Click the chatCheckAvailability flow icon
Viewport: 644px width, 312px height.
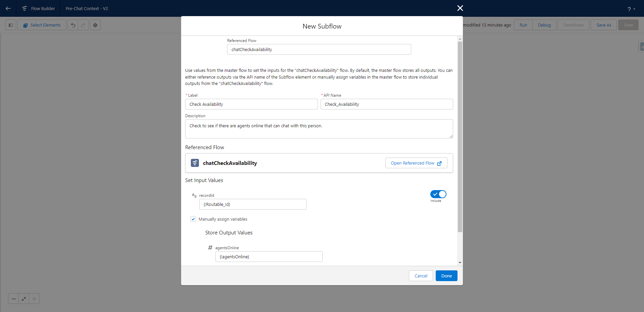(x=195, y=163)
